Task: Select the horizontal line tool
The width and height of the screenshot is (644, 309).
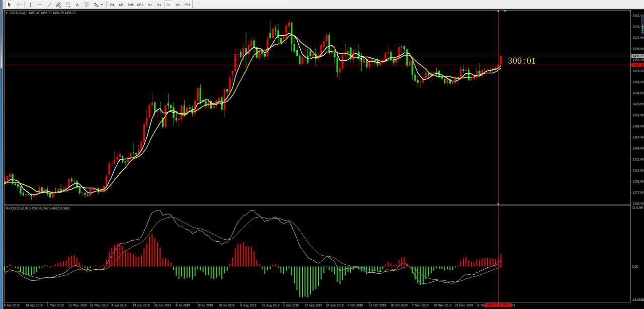Action: [x=40, y=5]
